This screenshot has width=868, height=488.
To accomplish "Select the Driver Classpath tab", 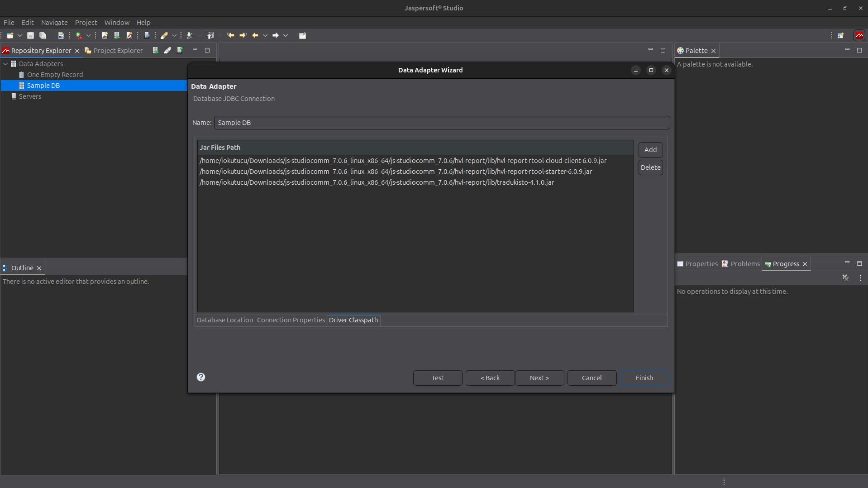I will pos(353,320).
